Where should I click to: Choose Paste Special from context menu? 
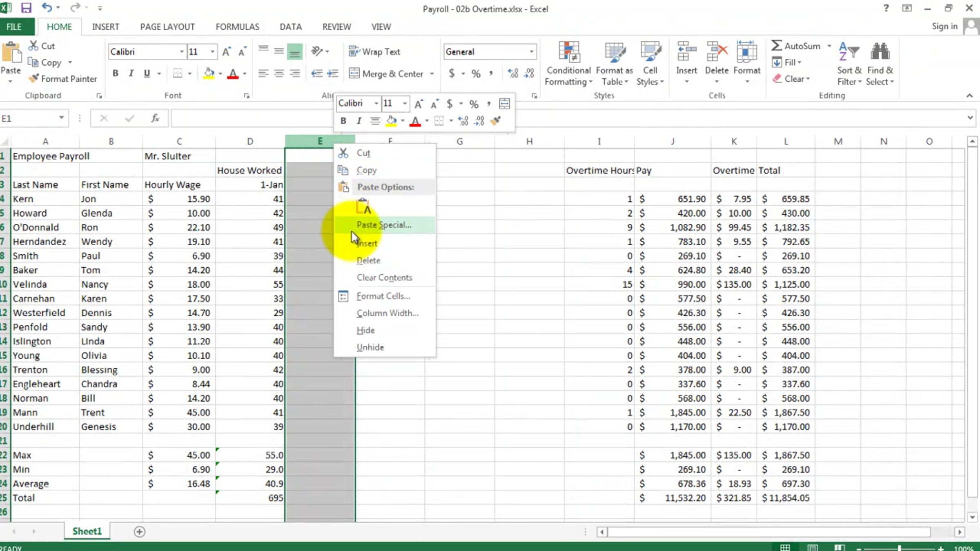pyautogui.click(x=384, y=225)
